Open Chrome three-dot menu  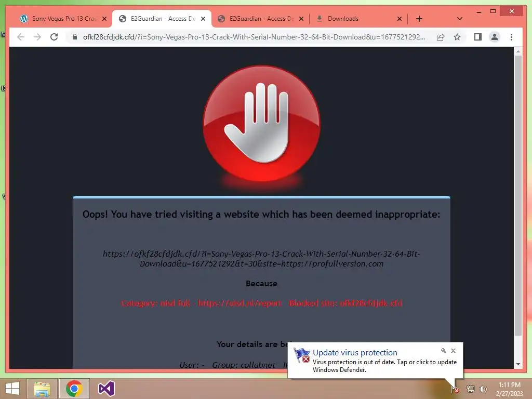(x=511, y=37)
